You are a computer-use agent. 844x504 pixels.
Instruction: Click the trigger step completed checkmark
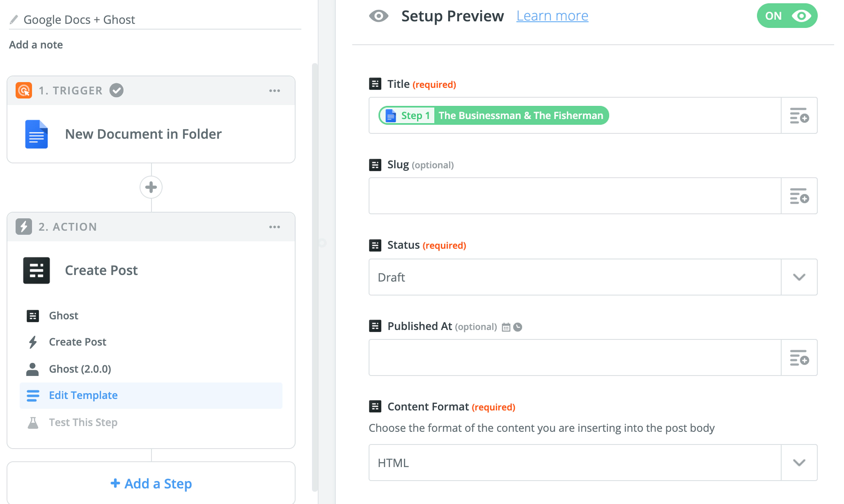tap(117, 90)
